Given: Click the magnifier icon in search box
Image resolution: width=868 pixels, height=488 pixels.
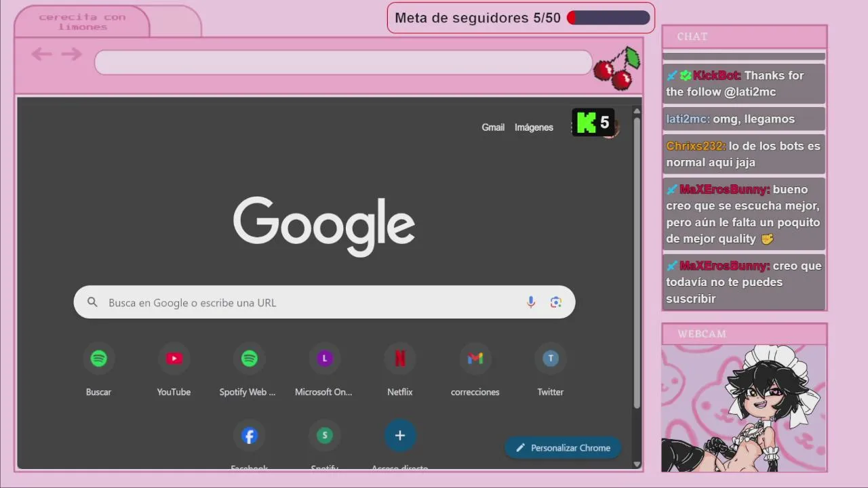Looking at the screenshot, I should click(x=92, y=302).
